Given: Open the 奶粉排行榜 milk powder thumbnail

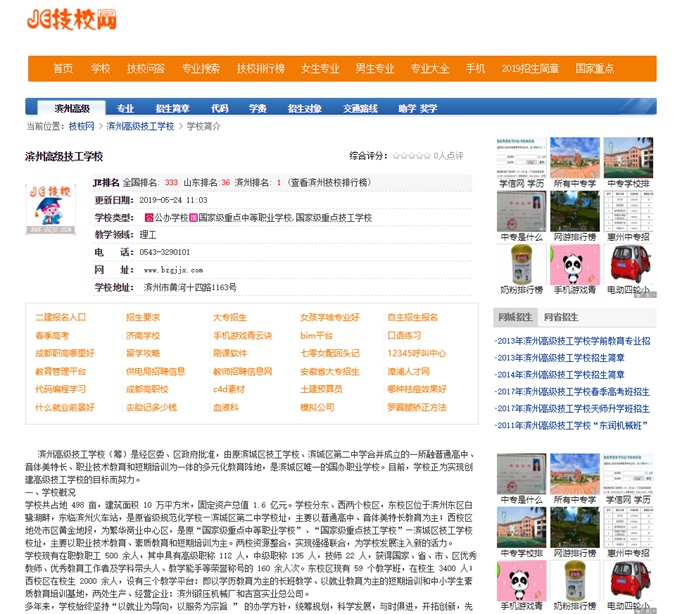Looking at the screenshot, I should click(x=522, y=264).
